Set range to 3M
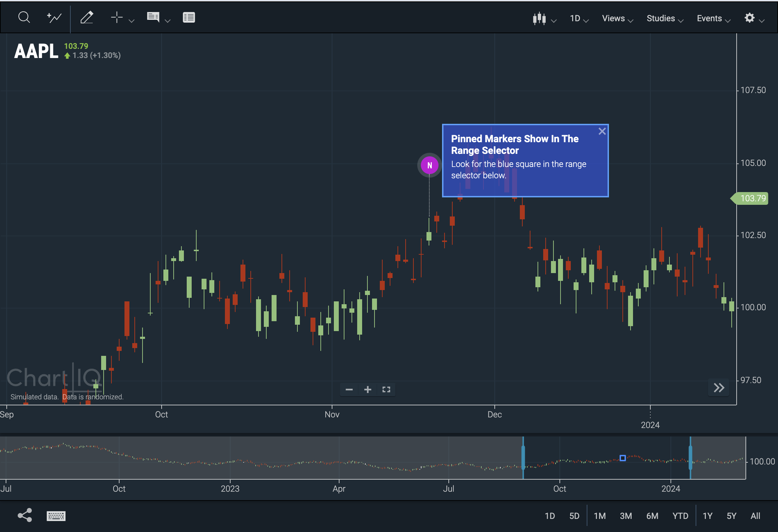The image size is (778, 532). pos(626,516)
